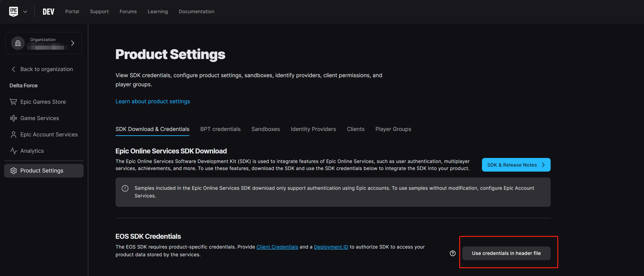The image size is (644, 276).
Task: Open the BPT credentials tab
Action: [x=220, y=129]
